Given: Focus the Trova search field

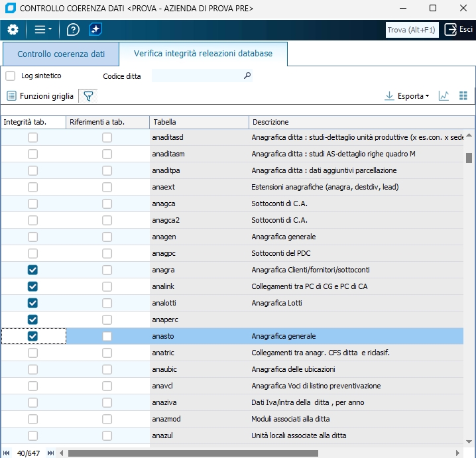Looking at the screenshot, I should 412,30.
